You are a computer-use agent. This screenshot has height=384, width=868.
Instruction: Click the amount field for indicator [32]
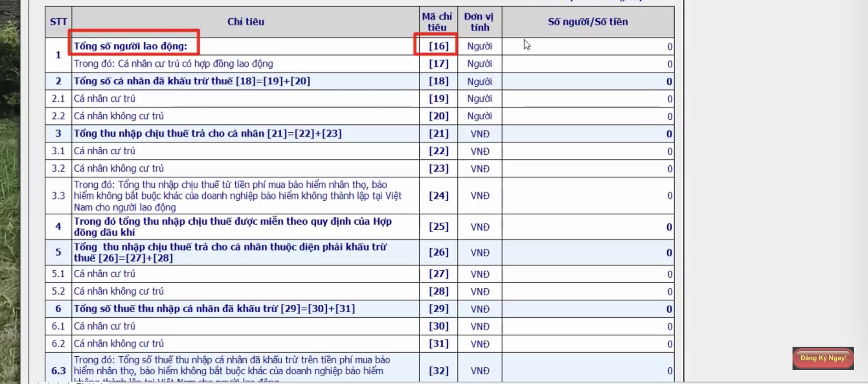pyautogui.click(x=588, y=370)
